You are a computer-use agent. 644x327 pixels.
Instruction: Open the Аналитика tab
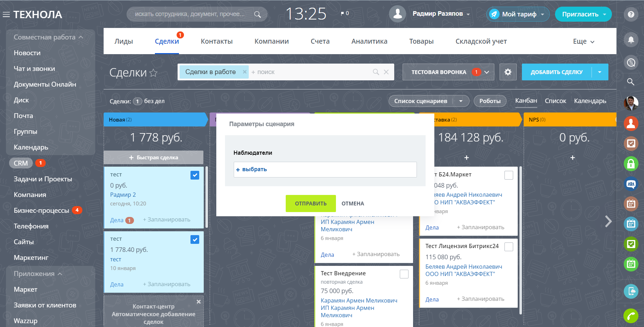[x=369, y=41]
